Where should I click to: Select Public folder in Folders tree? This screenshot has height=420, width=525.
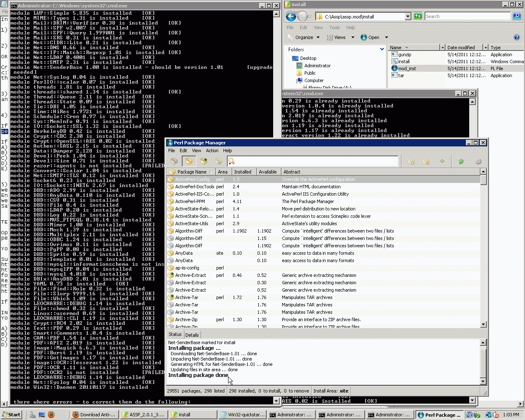click(310, 73)
